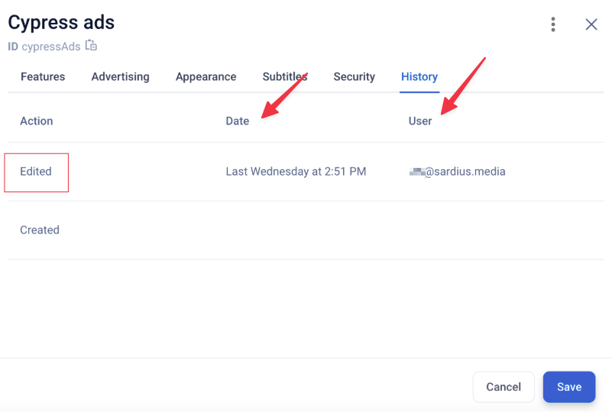Open the three-dot options menu
Image resolution: width=612 pixels, height=412 pixels.
[553, 25]
